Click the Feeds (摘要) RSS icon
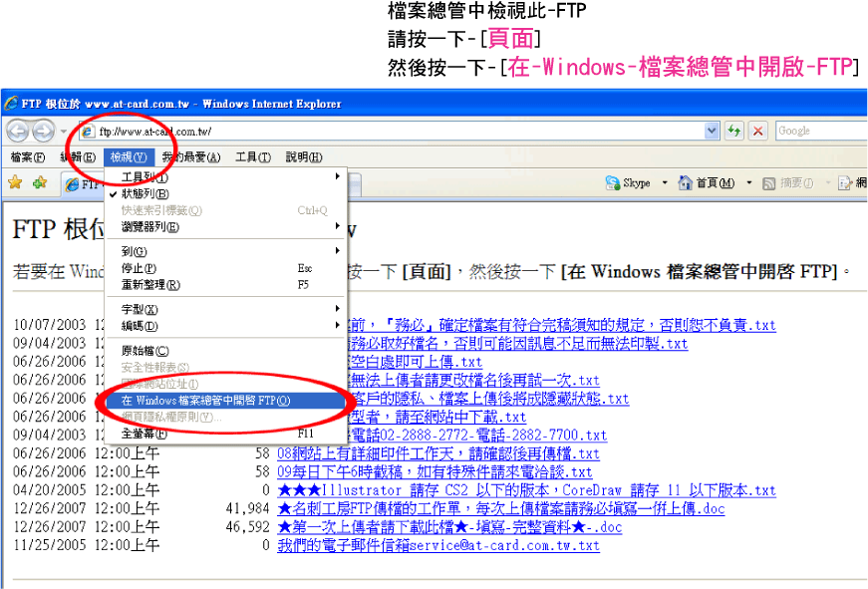 pyautogui.click(x=768, y=183)
